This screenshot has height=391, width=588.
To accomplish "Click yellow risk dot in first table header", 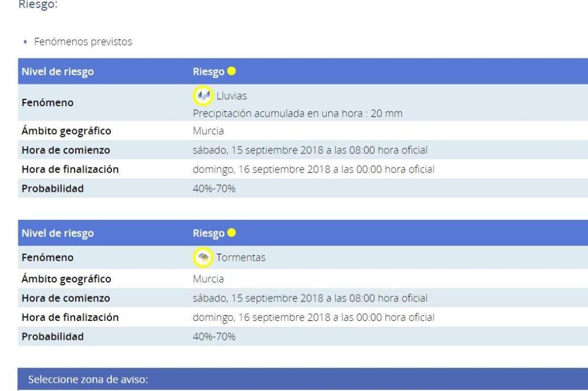I will point(232,71).
